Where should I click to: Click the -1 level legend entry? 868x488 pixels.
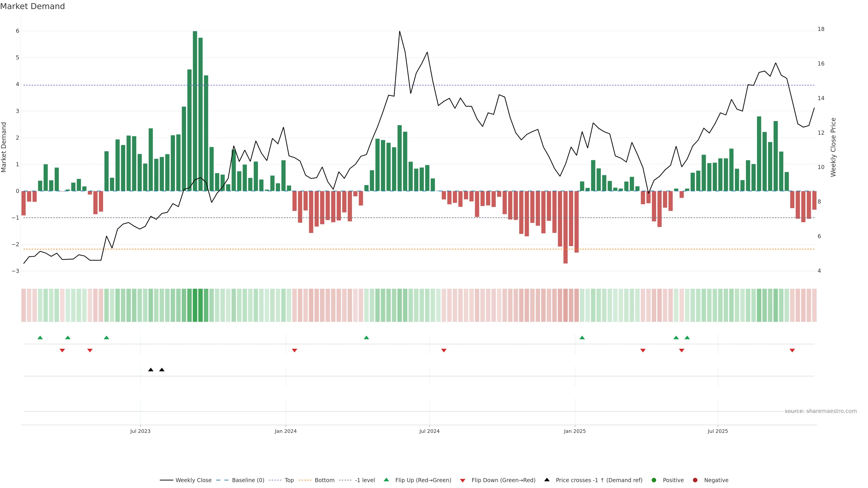(x=365, y=480)
